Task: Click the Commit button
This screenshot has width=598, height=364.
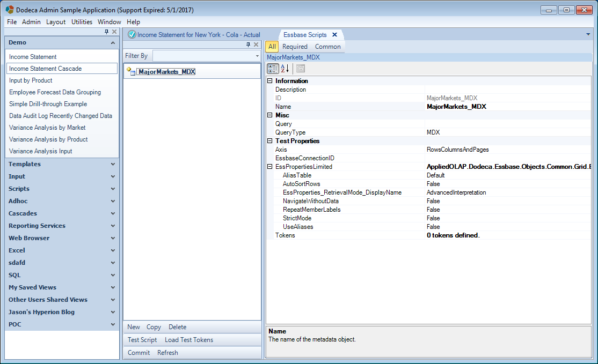Action: tap(139, 353)
